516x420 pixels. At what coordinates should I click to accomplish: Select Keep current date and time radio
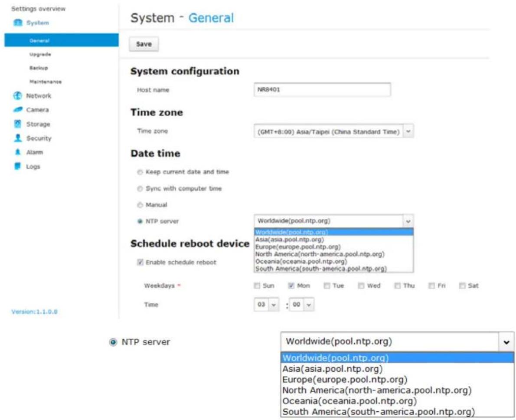coord(140,172)
